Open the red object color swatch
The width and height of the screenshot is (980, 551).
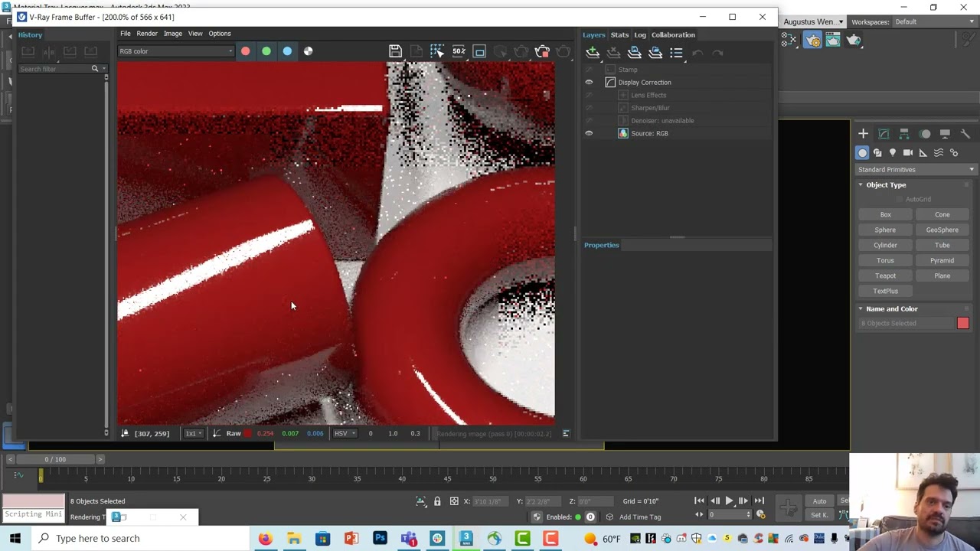(x=962, y=324)
